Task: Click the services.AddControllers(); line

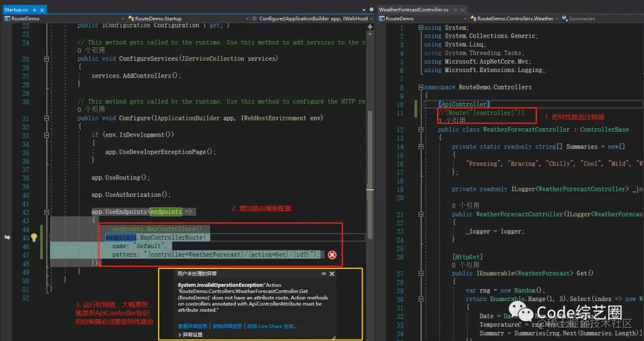Action: point(136,76)
